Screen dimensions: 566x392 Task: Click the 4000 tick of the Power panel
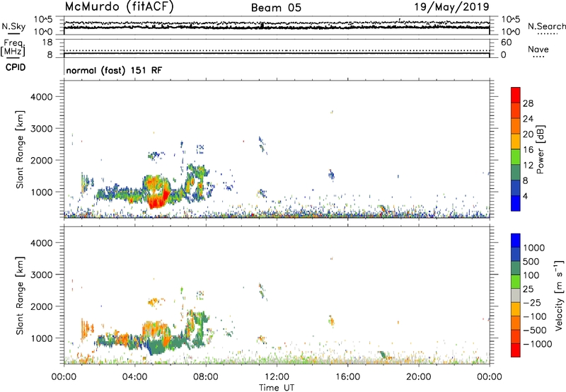[42, 97]
